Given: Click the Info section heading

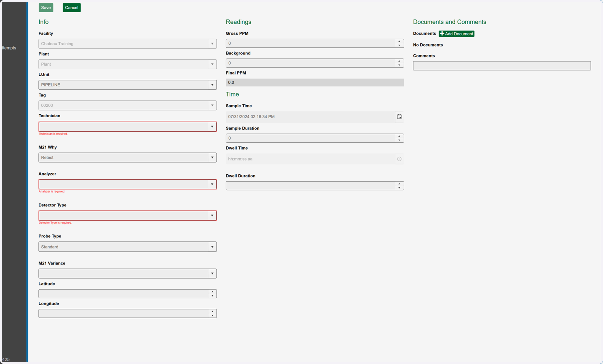Looking at the screenshot, I should [x=44, y=22].
